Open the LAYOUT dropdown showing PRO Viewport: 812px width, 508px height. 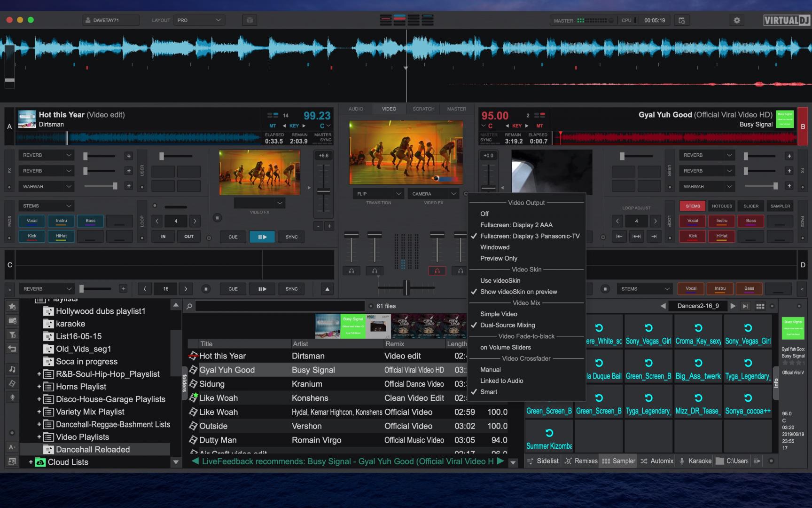199,20
